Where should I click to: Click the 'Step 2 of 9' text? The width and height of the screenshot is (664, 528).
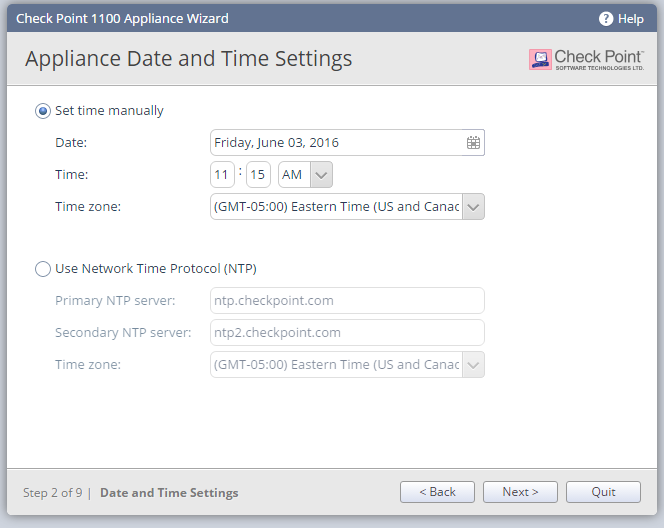[x=53, y=493]
